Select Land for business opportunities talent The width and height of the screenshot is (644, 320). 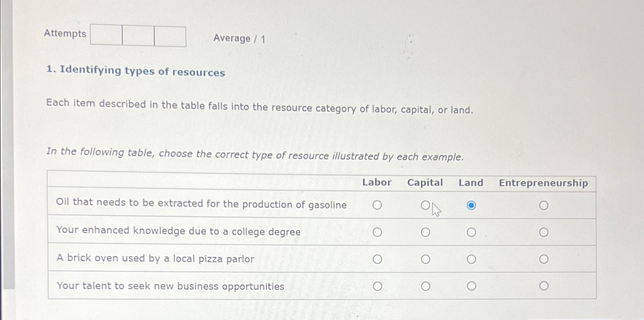pos(471,286)
